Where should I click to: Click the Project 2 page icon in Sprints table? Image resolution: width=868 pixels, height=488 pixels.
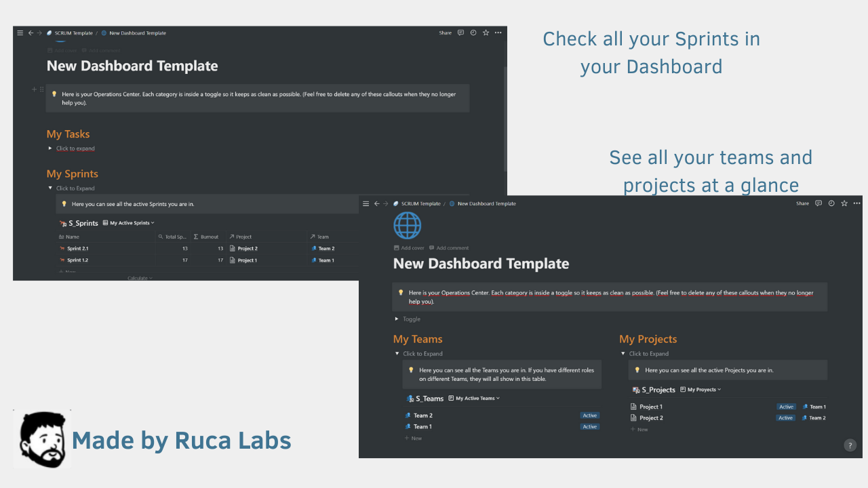pos(232,248)
